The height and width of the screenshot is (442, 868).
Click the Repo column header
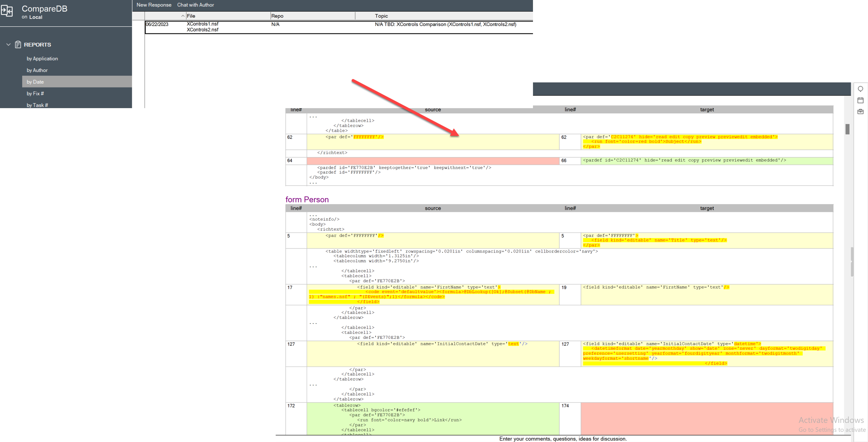pyautogui.click(x=277, y=16)
